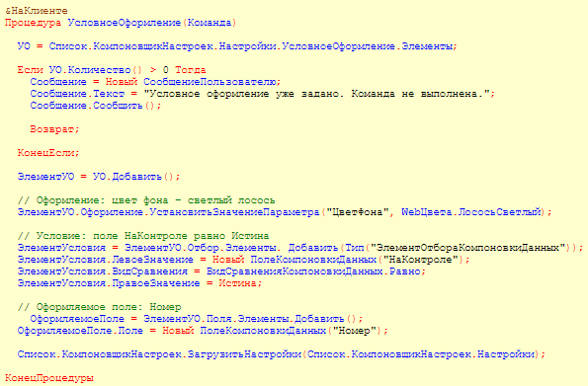Click the УстановитьЗначениеПараметра ЦветФона line
This screenshot has width=588, height=386.
[x=285, y=212]
